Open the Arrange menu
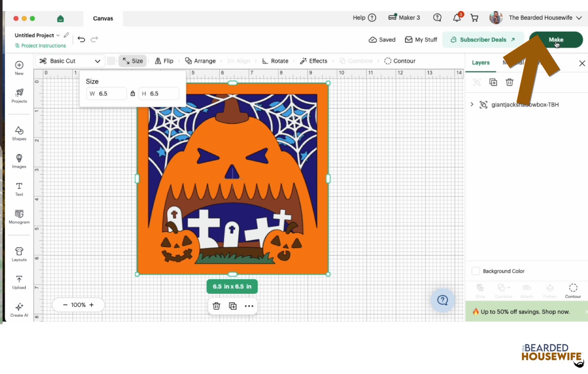The height and width of the screenshot is (374, 588). (200, 61)
